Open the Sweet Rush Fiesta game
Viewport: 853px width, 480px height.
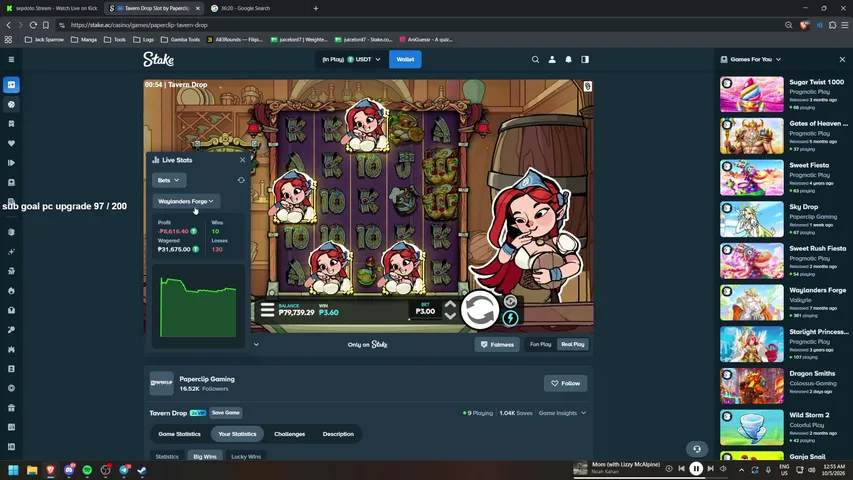[x=752, y=261]
